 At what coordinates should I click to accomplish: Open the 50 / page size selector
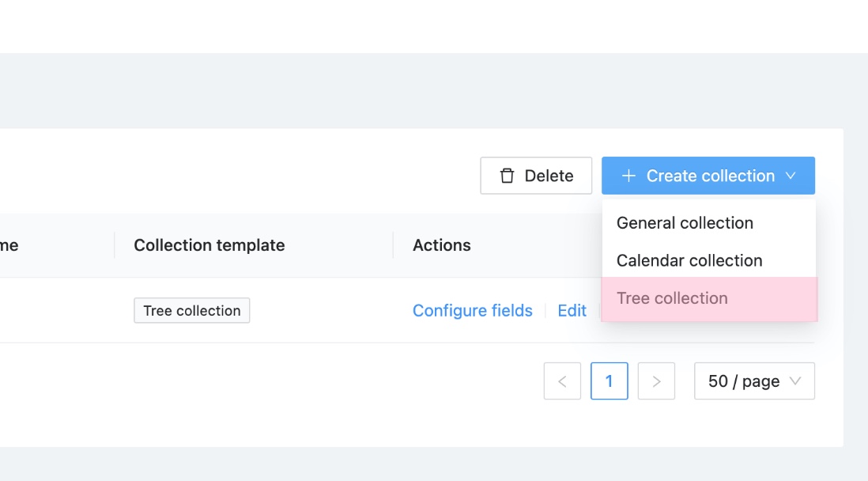tap(744, 381)
